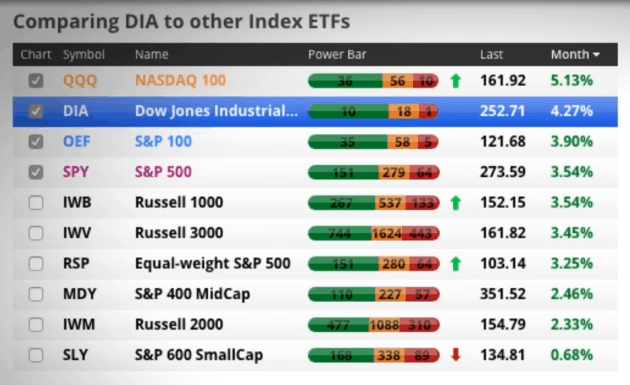Enable the IWB chart checkbox
The height and width of the screenshot is (385, 630).
(36, 203)
